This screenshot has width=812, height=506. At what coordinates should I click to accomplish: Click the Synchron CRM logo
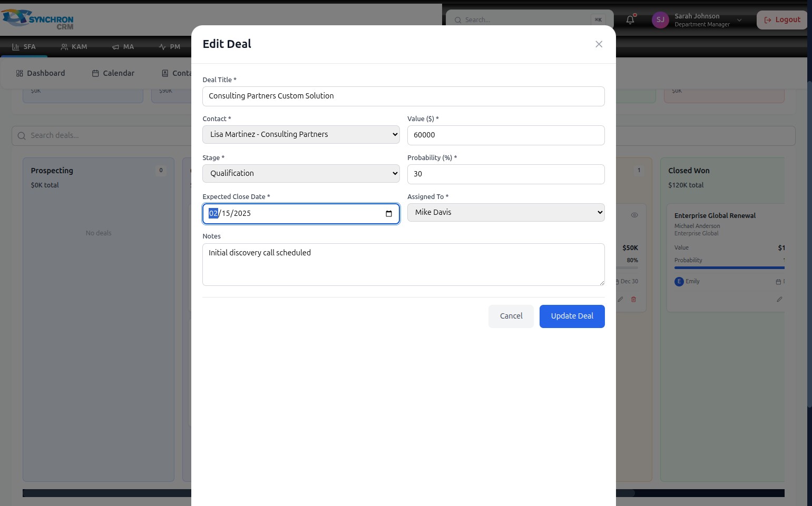(37, 19)
